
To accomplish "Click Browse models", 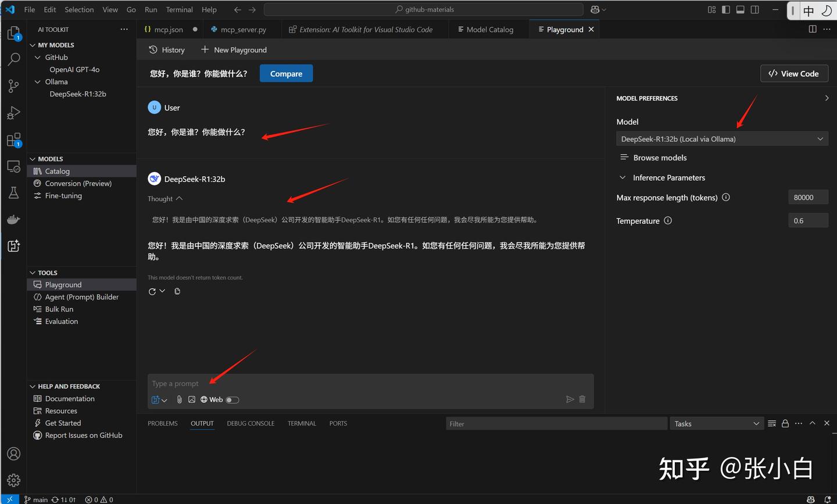I will click(653, 158).
